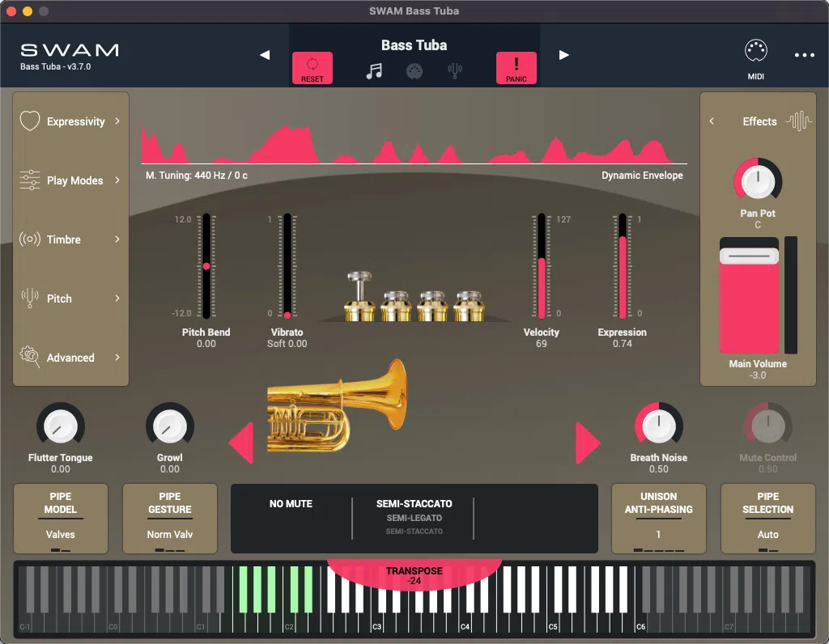Click the MIDI plug icon beside the note
The height and width of the screenshot is (644, 829).
pos(414,70)
